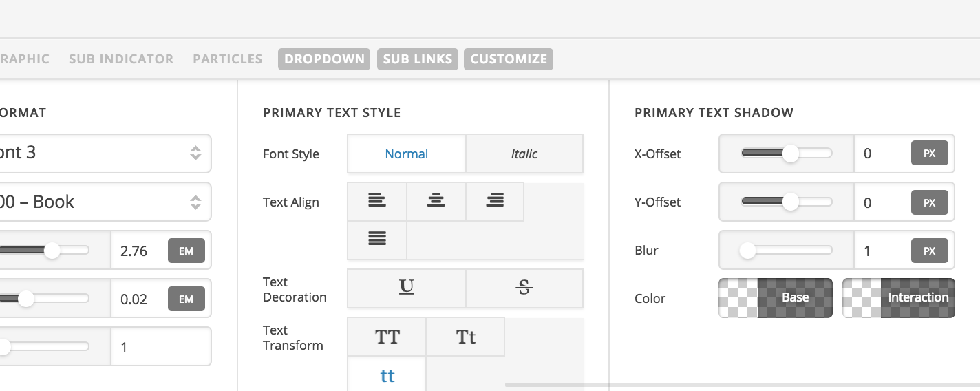Click the Blur value input field

[x=882, y=251]
